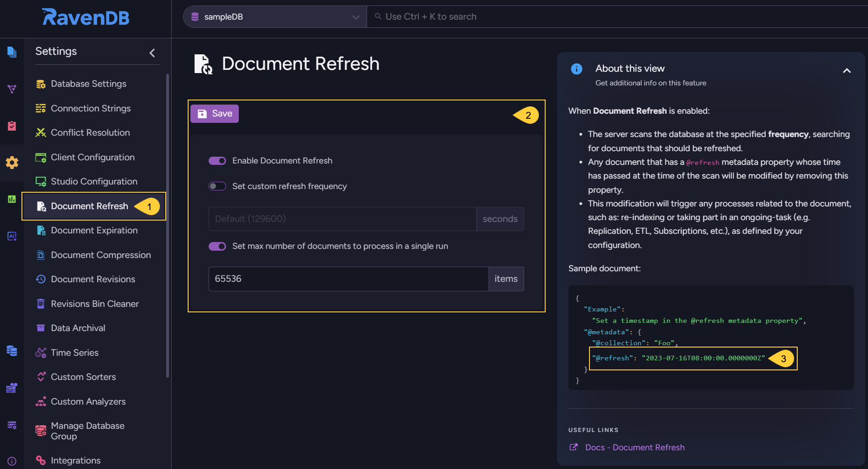868x469 pixels.
Task: Open Docs - Document Refresh link
Action: 635,448
